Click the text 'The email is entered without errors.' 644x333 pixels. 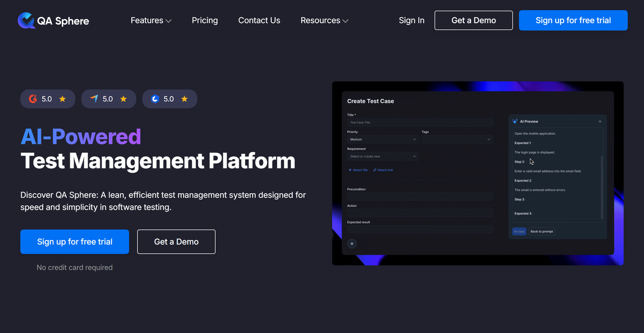pyautogui.click(x=540, y=190)
